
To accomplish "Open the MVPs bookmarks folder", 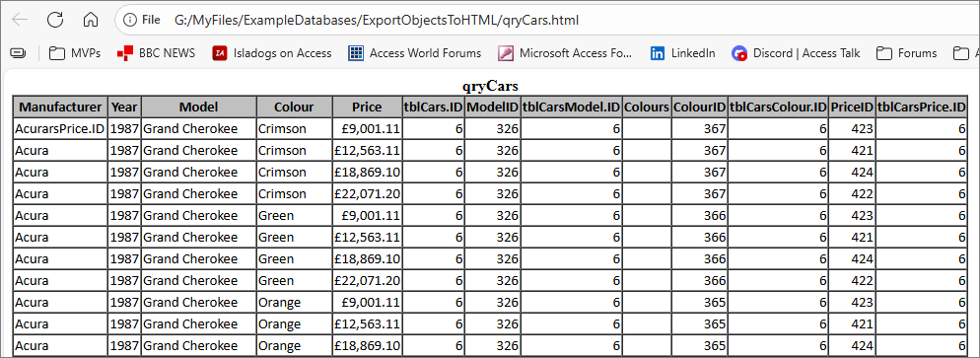I will pos(75,53).
